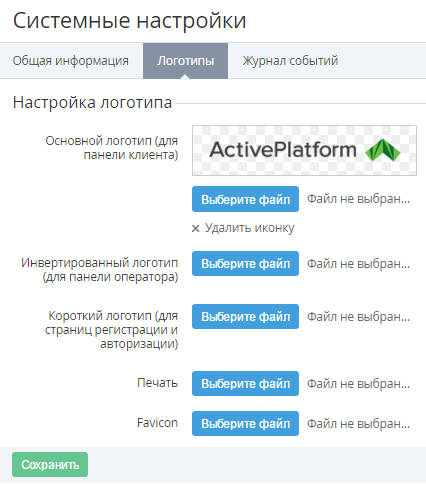The height and width of the screenshot is (489, 426).
Task: Open the Общая информация tab
Action: (x=71, y=61)
